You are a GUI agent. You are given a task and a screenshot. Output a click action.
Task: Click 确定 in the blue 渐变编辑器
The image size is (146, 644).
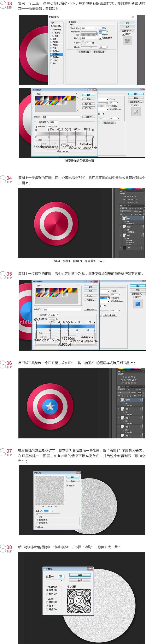[x=90, y=287]
